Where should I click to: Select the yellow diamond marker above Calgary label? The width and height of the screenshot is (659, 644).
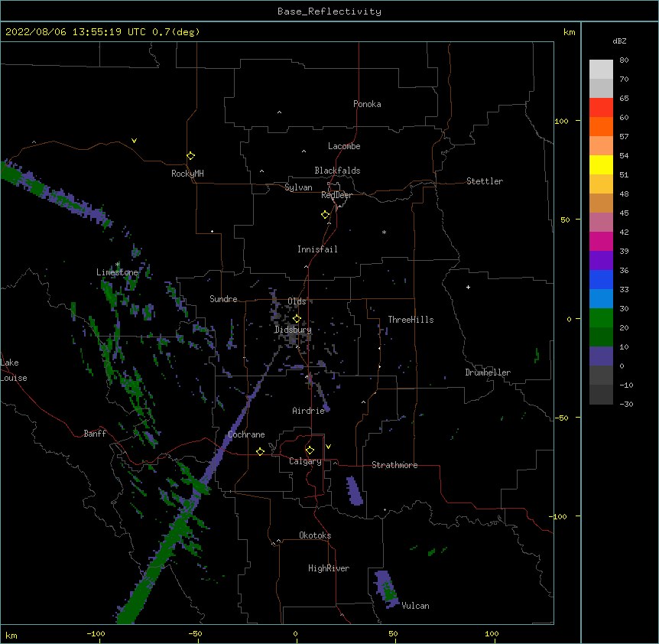tap(310, 450)
